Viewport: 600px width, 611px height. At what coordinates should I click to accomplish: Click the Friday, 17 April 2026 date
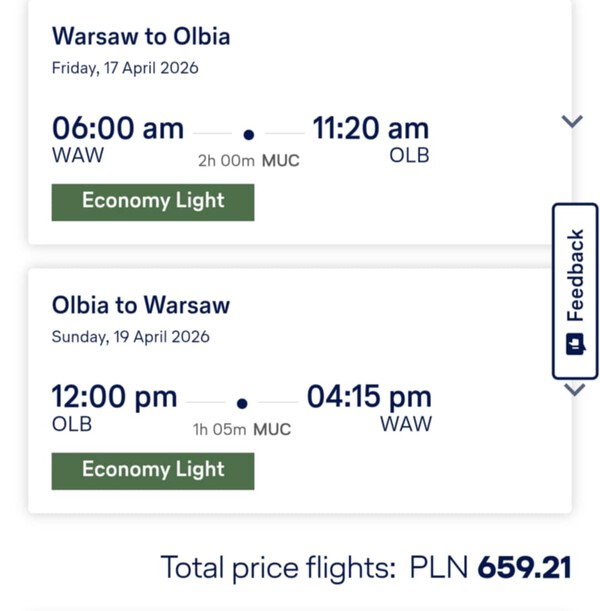(125, 68)
